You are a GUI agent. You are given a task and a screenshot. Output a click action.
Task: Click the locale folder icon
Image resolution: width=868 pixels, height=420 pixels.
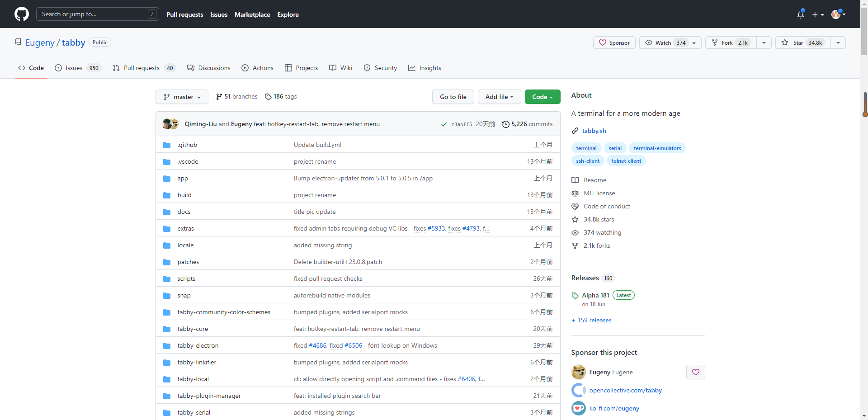coord(167,245)
